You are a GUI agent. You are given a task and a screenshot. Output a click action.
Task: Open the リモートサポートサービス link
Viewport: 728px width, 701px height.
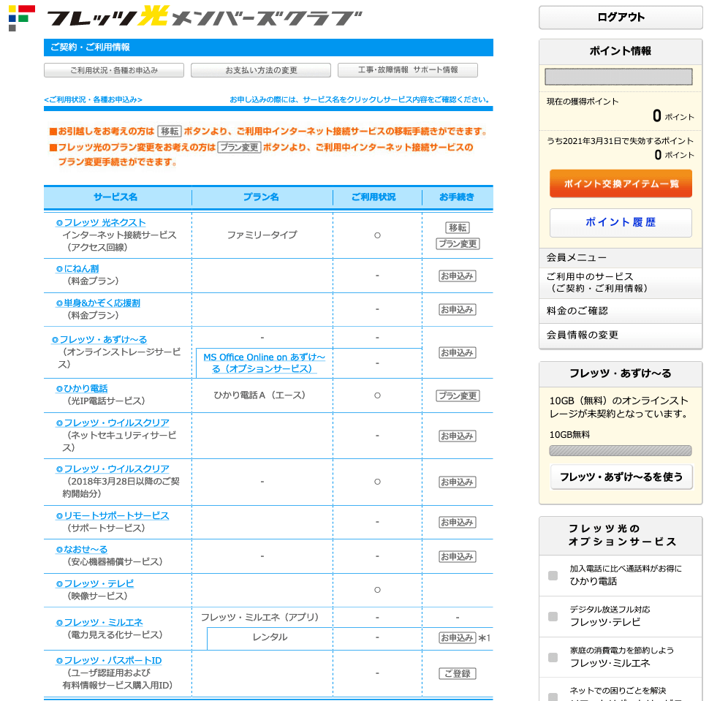tap(113, 516)
